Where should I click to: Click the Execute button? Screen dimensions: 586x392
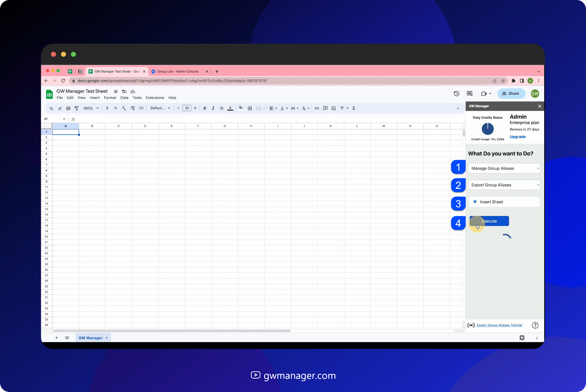(489, 221)
